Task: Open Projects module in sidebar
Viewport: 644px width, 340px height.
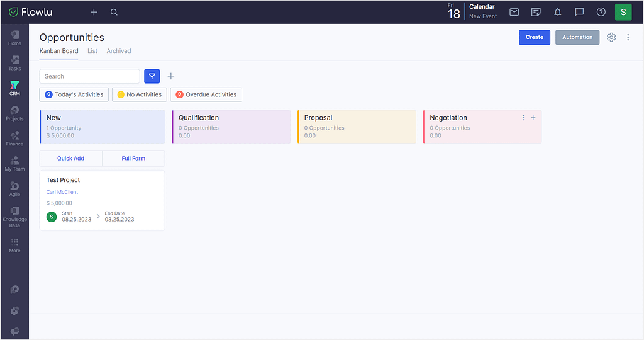Action: click(14, 113)
